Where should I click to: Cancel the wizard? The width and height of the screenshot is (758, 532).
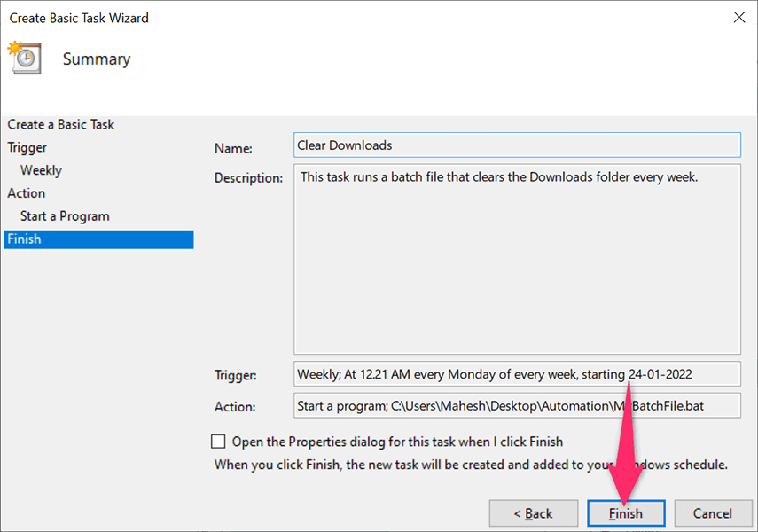[x=712, y=513]
